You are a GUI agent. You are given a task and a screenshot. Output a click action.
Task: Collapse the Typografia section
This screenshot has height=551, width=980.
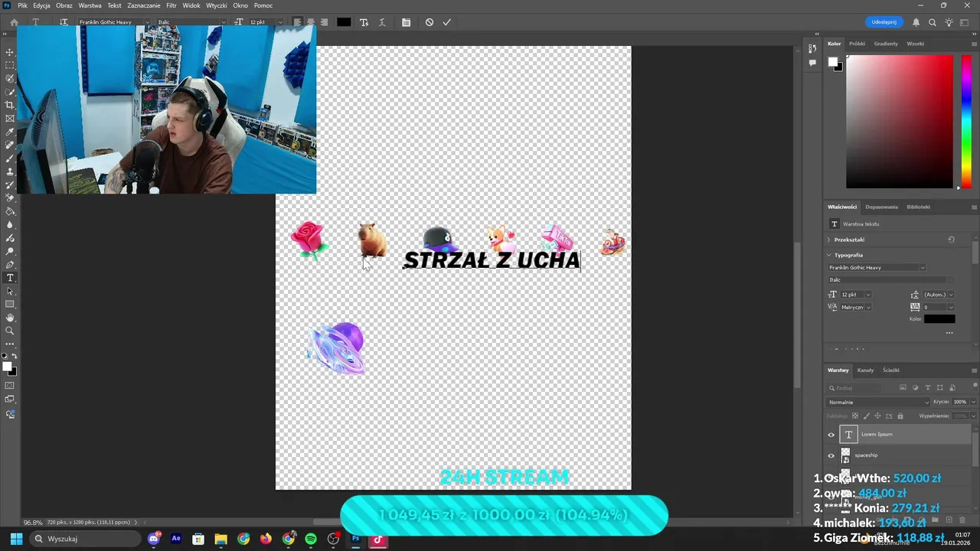pos(828,255)
